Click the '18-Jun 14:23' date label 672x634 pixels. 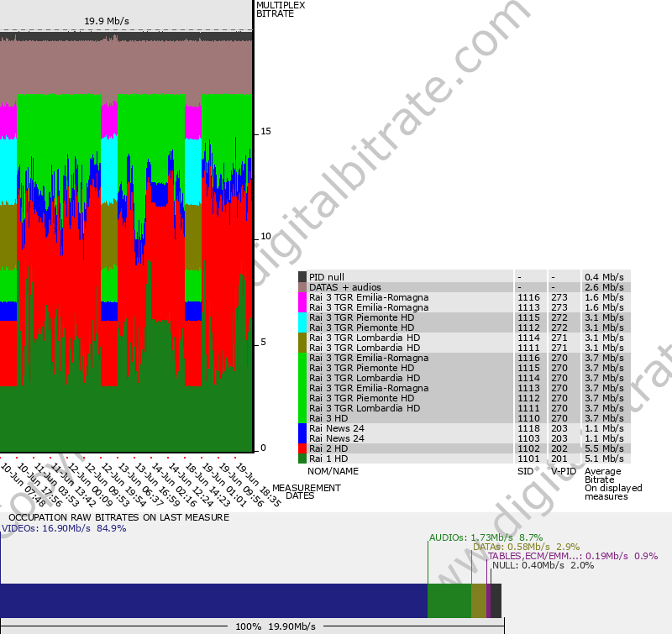pos(207,485)
